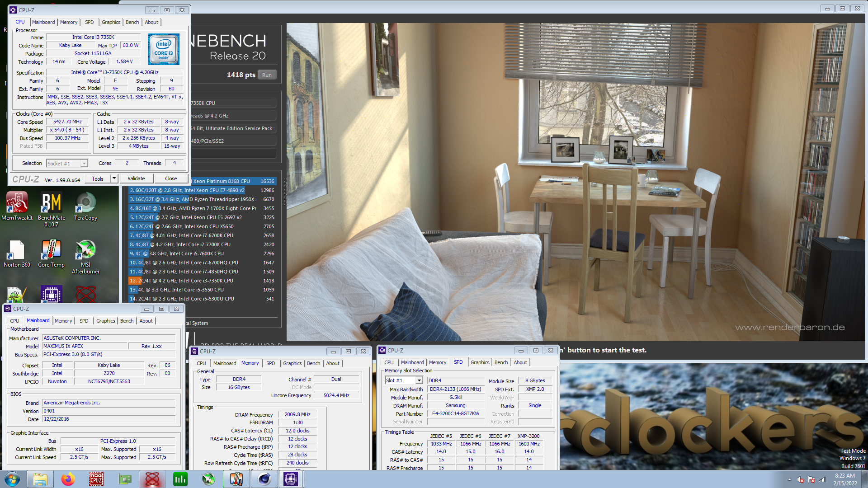Click the Uncore Frequency value 5024.4 MHz

(336, 395)
